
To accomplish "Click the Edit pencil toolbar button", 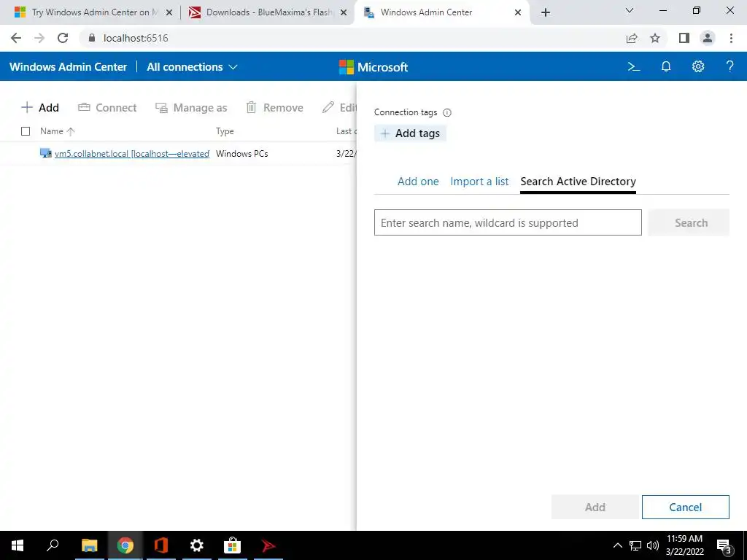I will [x=339, y=108].
